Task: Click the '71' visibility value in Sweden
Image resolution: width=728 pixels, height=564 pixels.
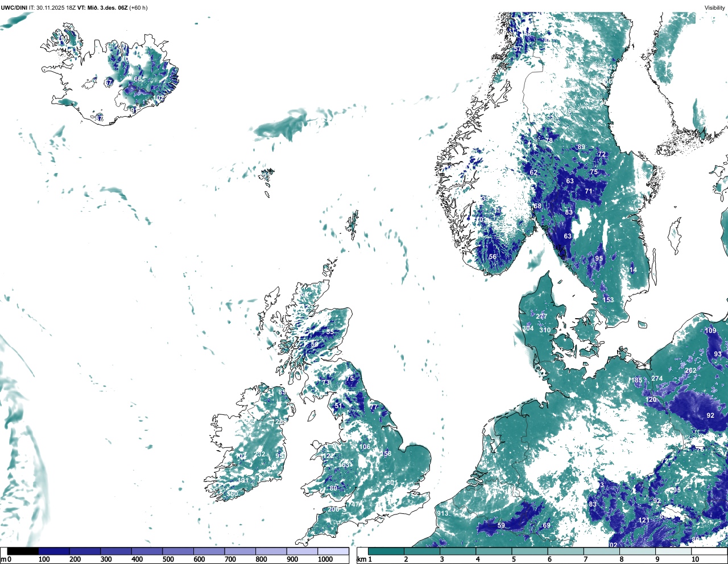Action: (589, 191)
